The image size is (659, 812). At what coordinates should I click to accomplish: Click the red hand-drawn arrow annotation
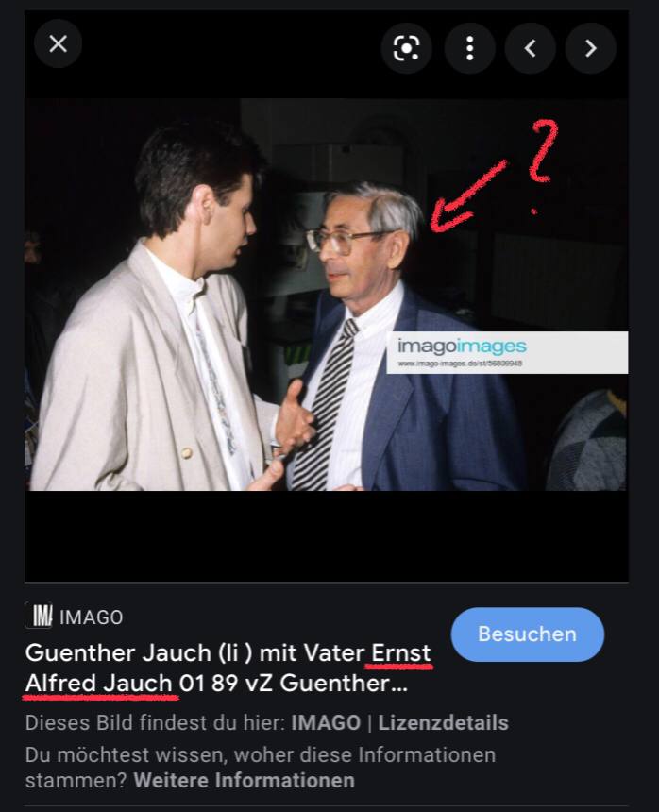pos(467,196)
